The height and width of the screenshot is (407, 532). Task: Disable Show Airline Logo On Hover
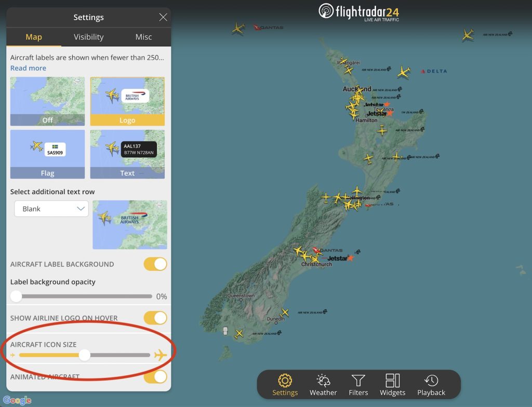point(155,318)
